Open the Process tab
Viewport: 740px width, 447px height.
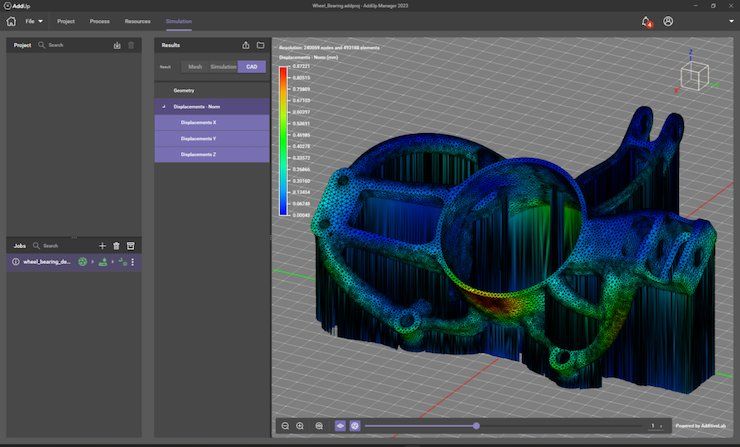100,21
